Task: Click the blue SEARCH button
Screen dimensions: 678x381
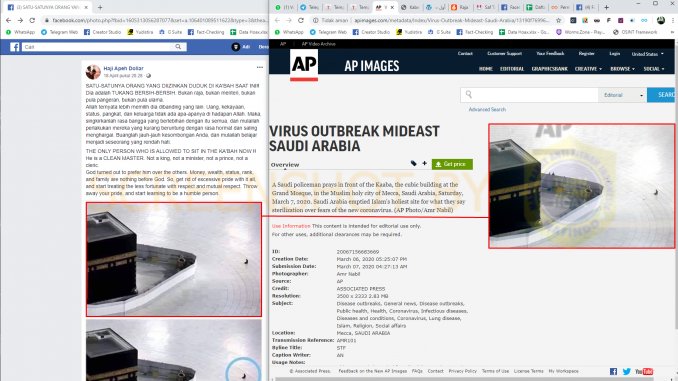Action: pyautogui.click(x=661, y=95)
